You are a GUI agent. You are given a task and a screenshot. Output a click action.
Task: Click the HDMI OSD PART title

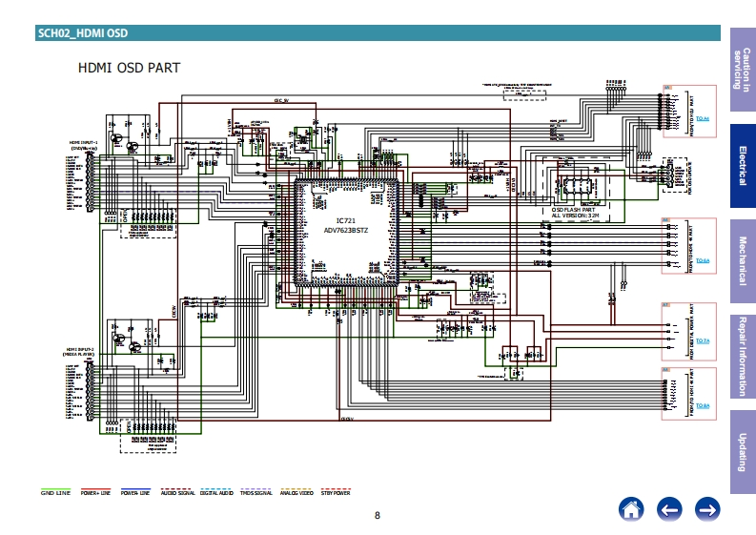click(129, 69)
